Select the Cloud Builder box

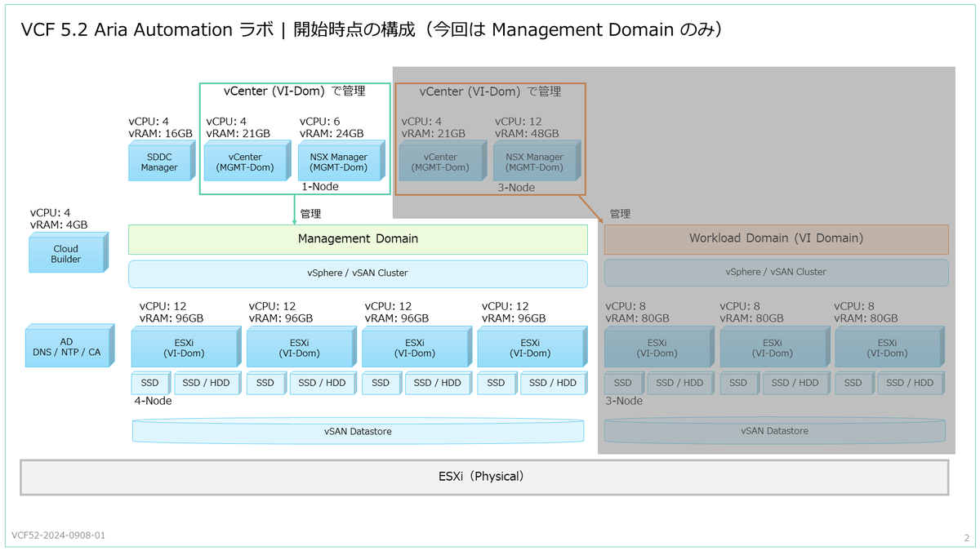[69, 254]
